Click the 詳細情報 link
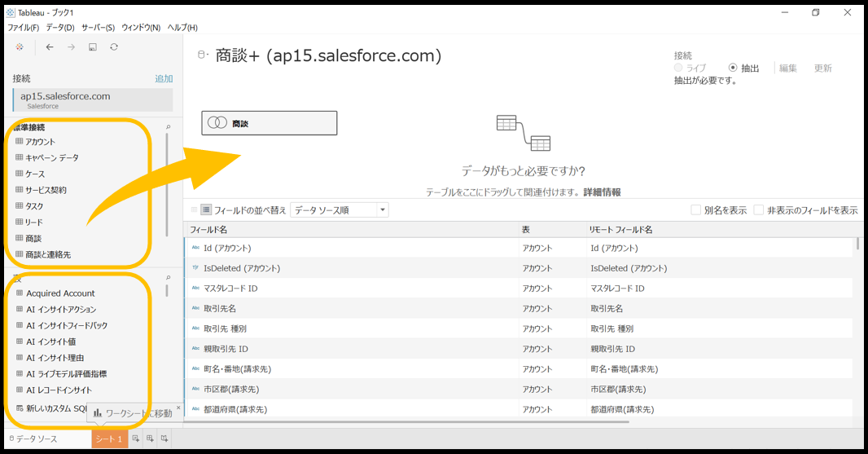 point(603,192)
